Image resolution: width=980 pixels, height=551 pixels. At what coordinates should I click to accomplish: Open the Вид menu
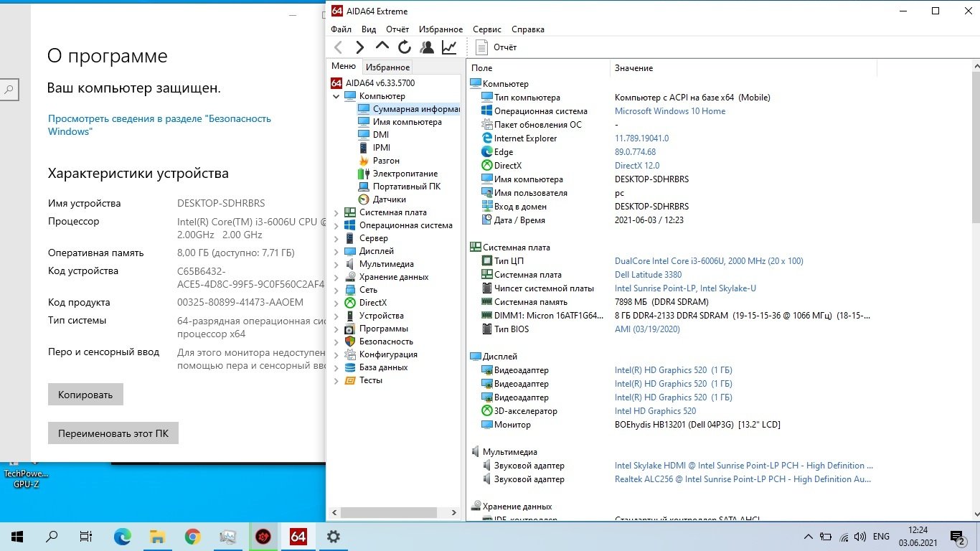[x=369, y=29]
